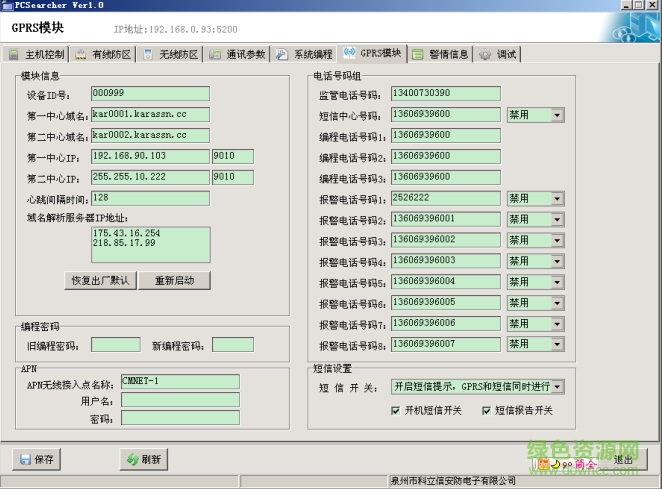Switch to the GPRS模块 tab

(x=372, y=54)
